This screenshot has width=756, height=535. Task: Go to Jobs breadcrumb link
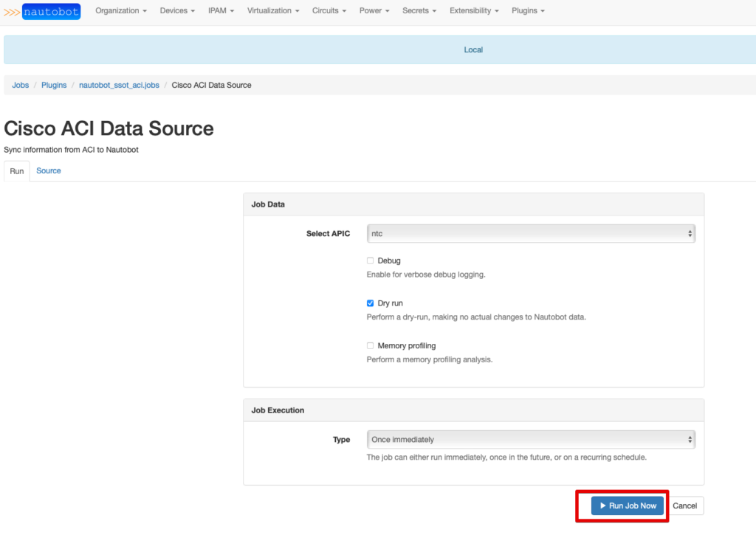click(x=20, y=85)
